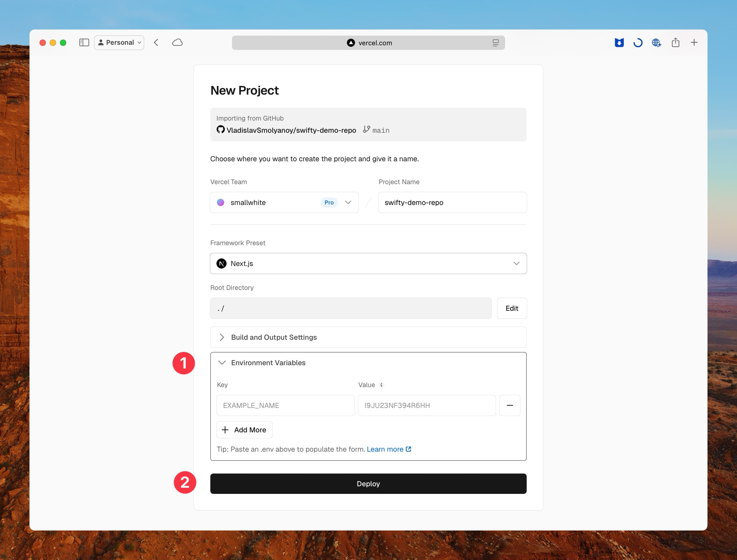Click the circular loading extension icon
The image size is (737, 560).
(638, 43)
